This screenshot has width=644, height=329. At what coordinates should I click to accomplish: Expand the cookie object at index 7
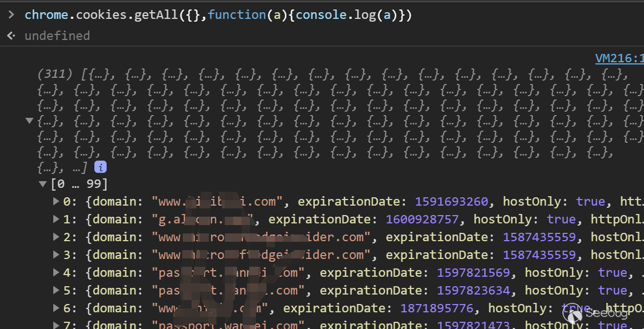click(x=56, y=325)
